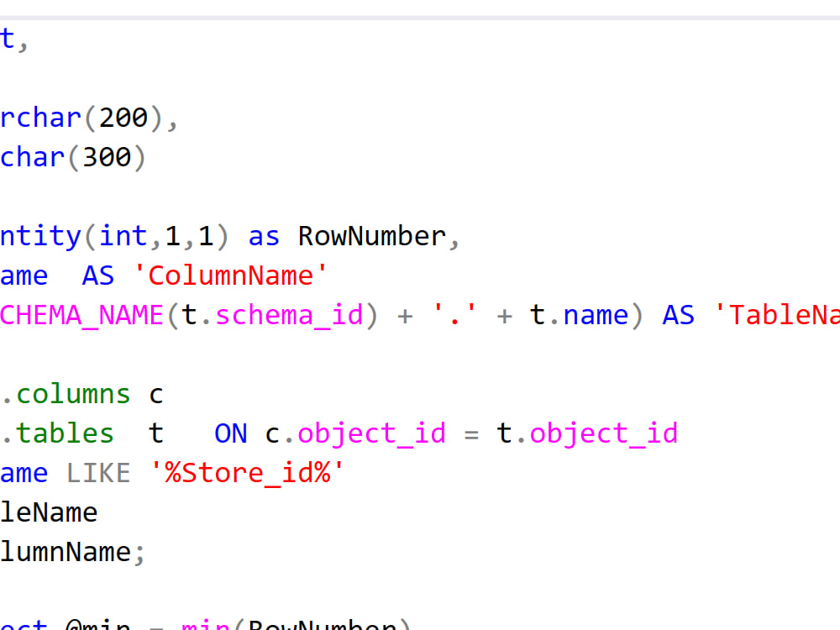Click the leName text line

tap(49, 512)
